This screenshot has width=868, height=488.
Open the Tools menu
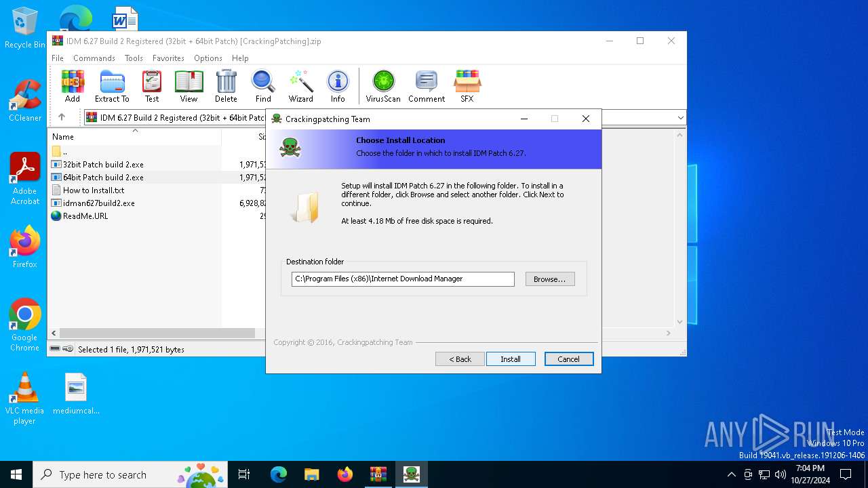click(x=134, y=58)
